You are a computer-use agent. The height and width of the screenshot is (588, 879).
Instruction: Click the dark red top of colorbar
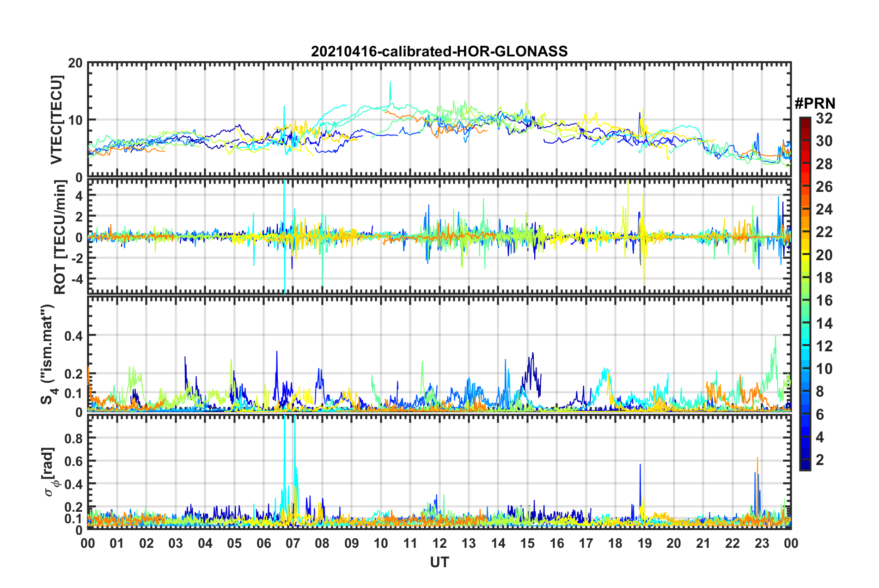point(805,120)
